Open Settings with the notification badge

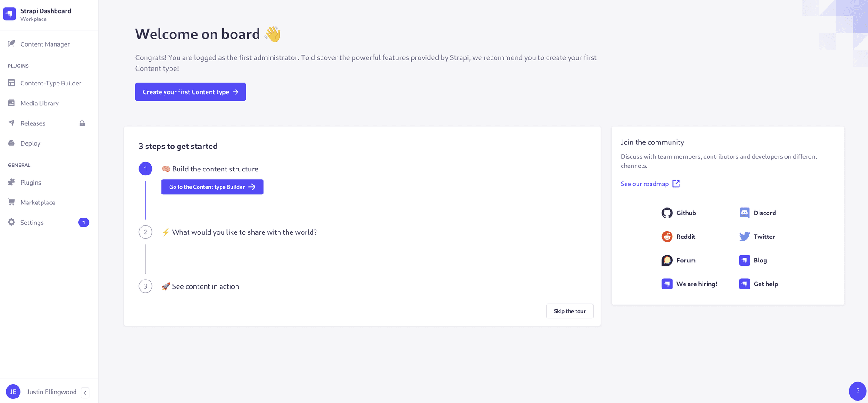tap(32, 222)
